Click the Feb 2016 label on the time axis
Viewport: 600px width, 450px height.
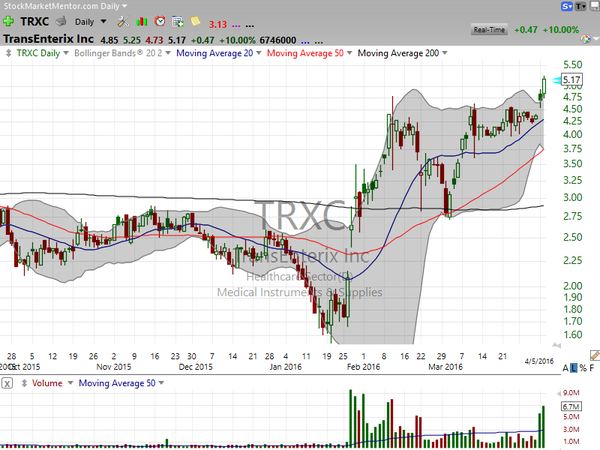coord(364,367)
